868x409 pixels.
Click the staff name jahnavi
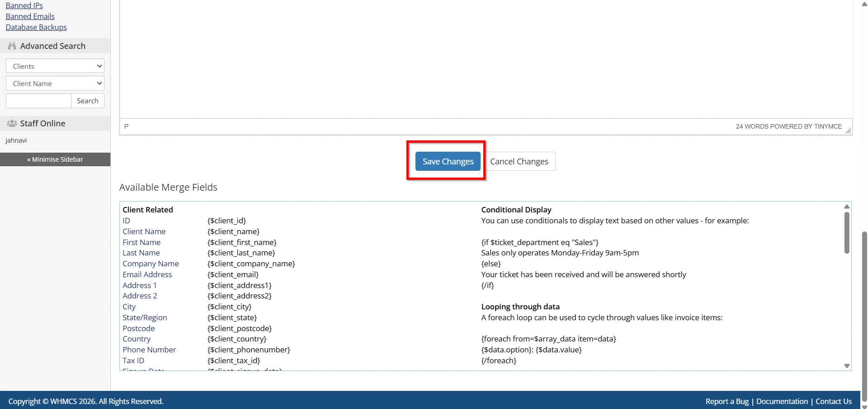pyautogui.click(x=16, y=140)
